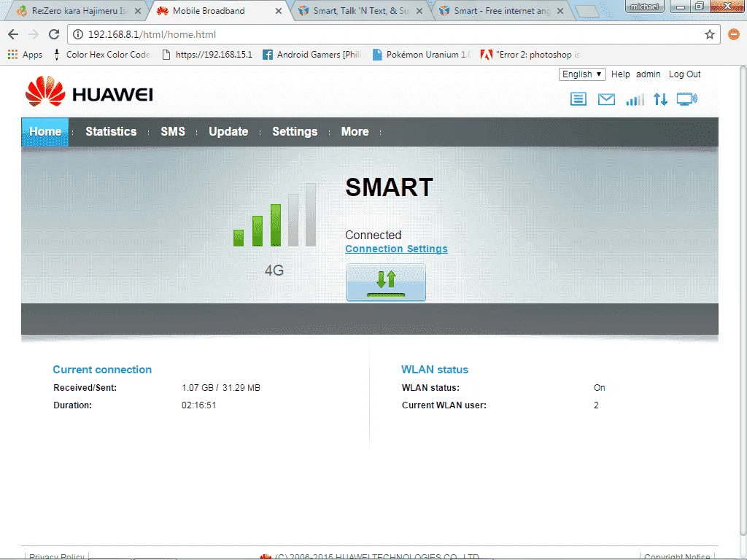This screenshot has width=747, height=560.
Task: Click the WLAN device monitor icon
Action: tap(687, 99)
